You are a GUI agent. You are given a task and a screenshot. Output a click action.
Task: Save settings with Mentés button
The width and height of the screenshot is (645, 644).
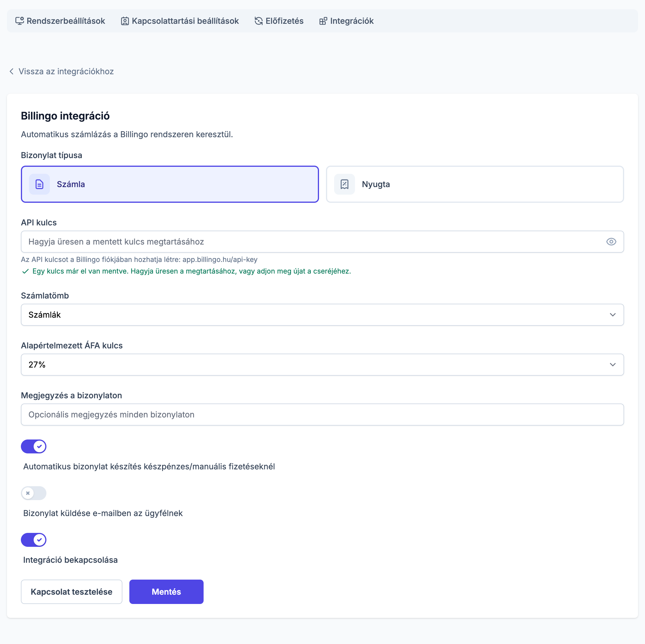coord(166,592)
